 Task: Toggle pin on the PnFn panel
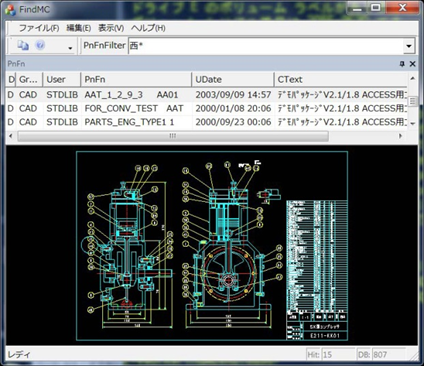pyautogui.click(x=402, y=64)
